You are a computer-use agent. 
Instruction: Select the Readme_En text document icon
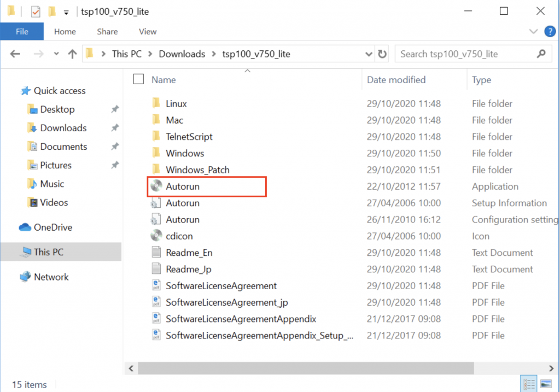156,253
